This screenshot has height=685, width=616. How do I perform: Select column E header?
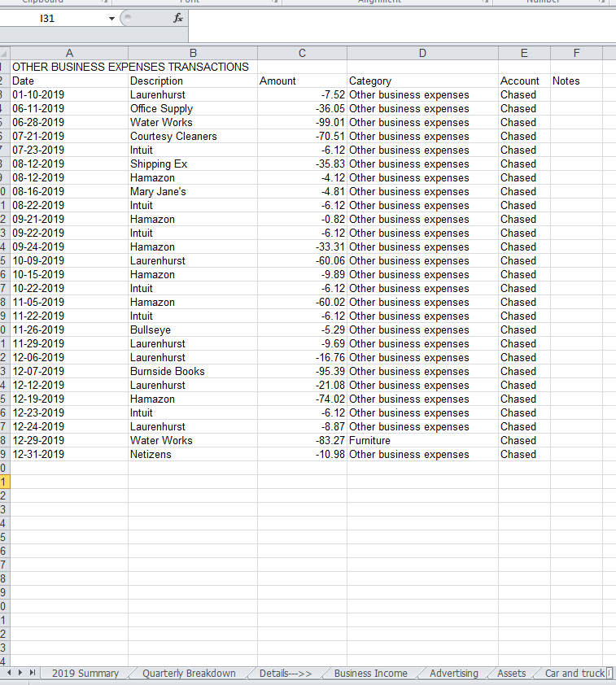coord(524,54)
